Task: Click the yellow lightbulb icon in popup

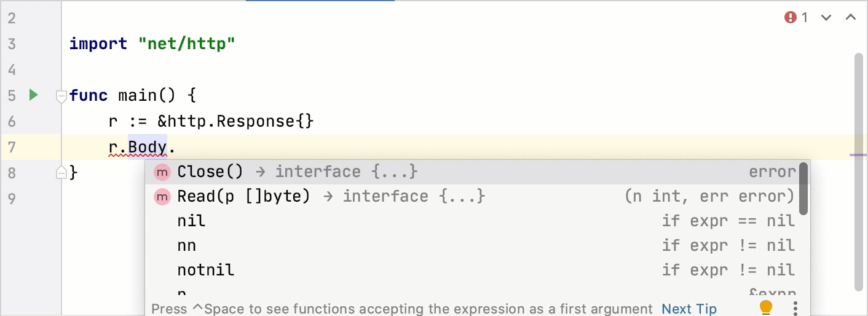Action: [765, 307]
